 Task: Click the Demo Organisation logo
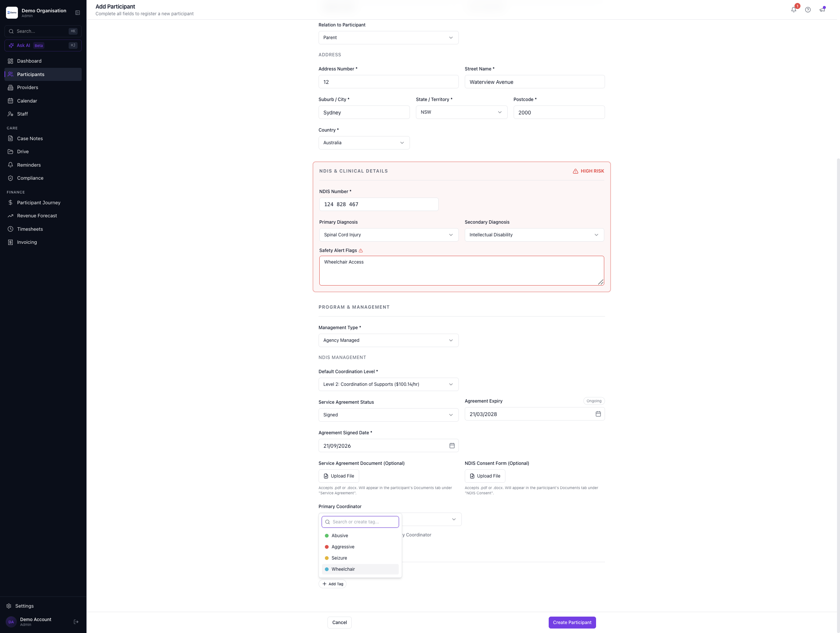(12, 13)
